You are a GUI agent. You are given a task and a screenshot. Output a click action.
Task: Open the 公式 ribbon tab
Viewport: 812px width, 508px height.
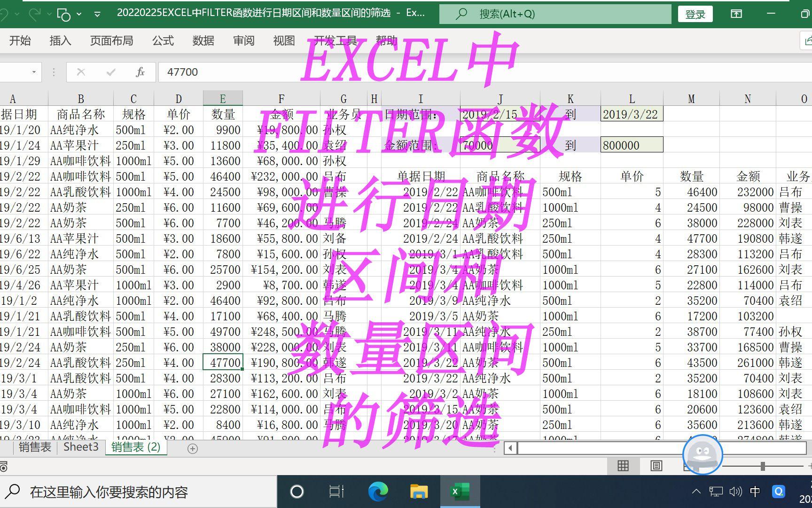163,41
